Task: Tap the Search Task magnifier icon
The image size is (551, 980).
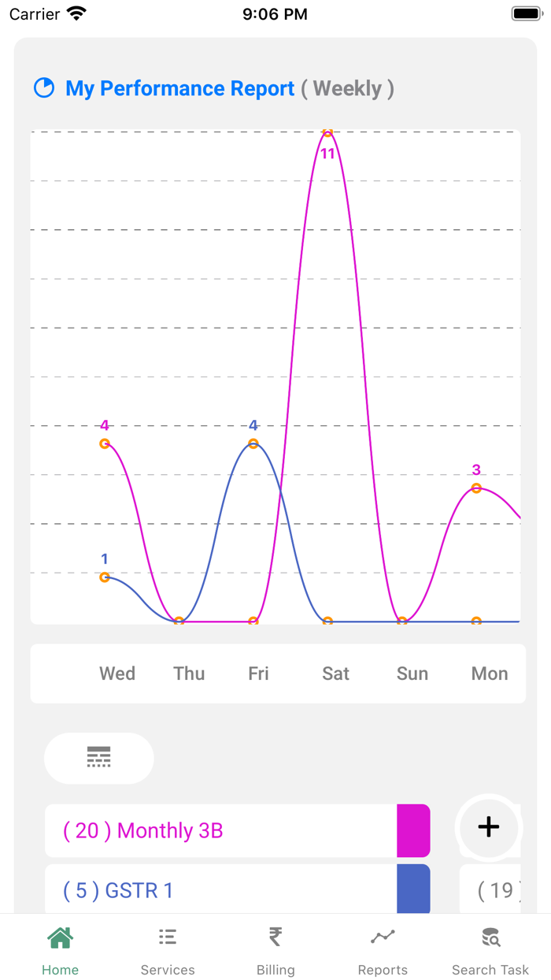Action: click(490, 937)
